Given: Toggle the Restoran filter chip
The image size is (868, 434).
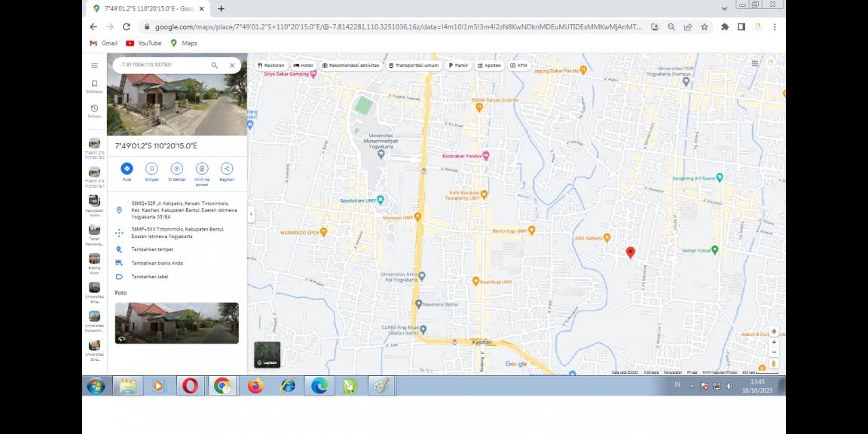Looking at the screenshot, I should coord(271,66).
